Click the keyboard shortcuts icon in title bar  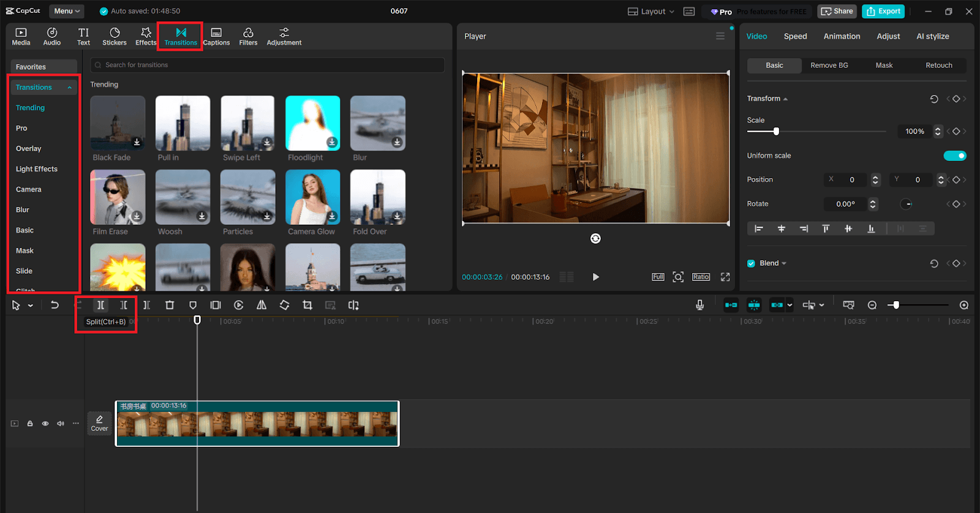[x=689, y=12]
